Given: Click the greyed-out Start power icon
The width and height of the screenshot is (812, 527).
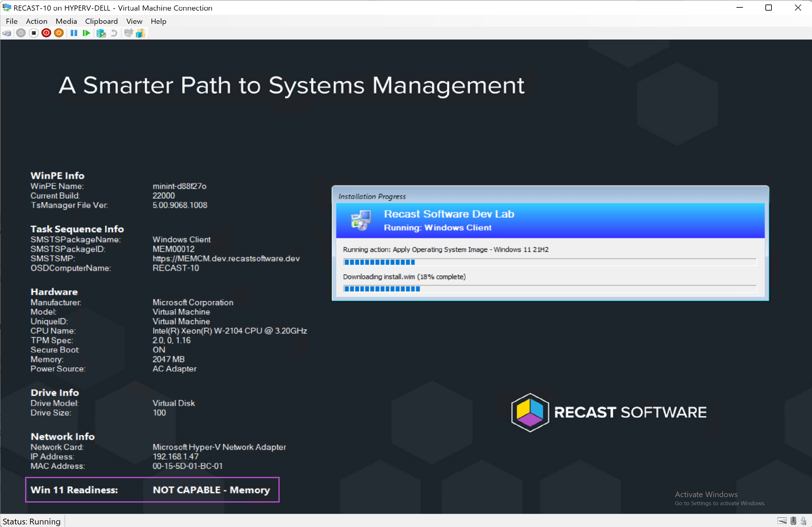Looking at the screenshot, I should click(x=21, y=33).
